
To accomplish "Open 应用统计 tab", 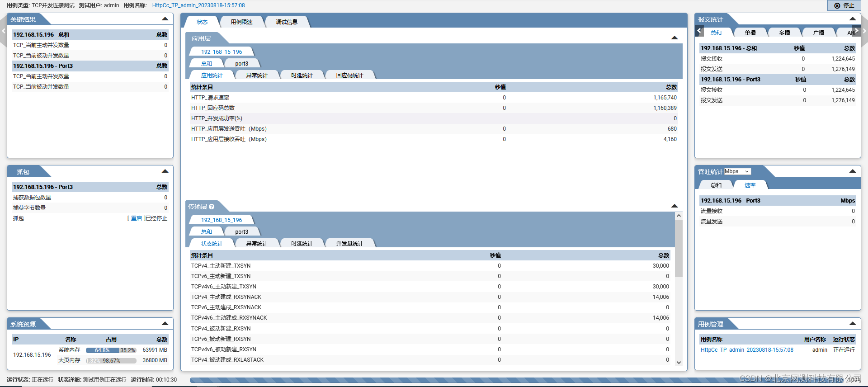I will click(x=212, y=76).
